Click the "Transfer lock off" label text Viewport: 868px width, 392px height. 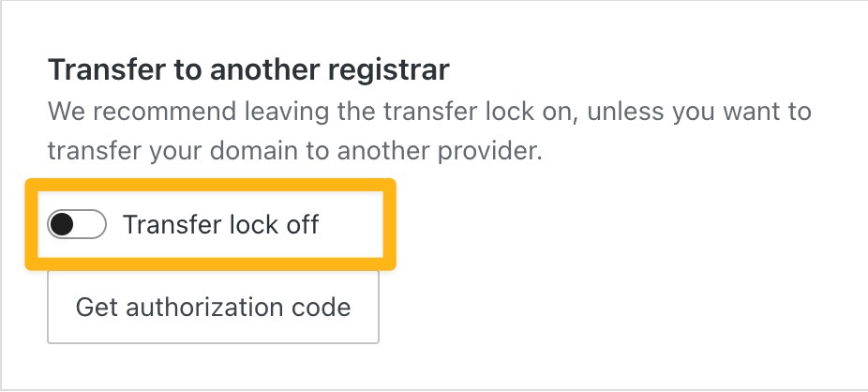(x=221, y=225)
